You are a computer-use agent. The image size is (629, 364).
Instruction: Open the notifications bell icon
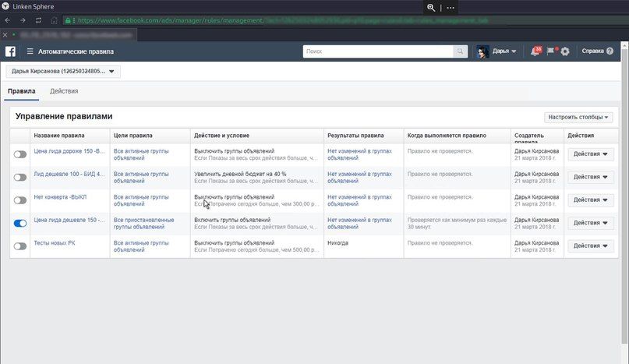[x=535, y=51]
